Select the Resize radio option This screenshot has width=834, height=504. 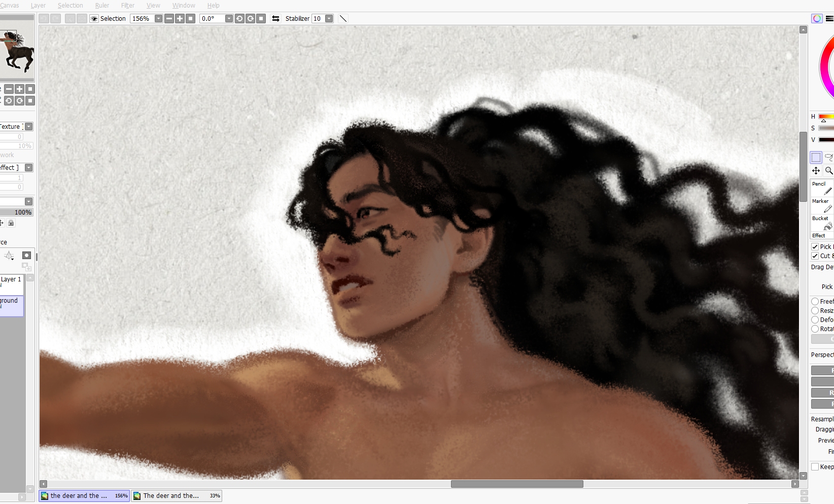click(815, 311)
